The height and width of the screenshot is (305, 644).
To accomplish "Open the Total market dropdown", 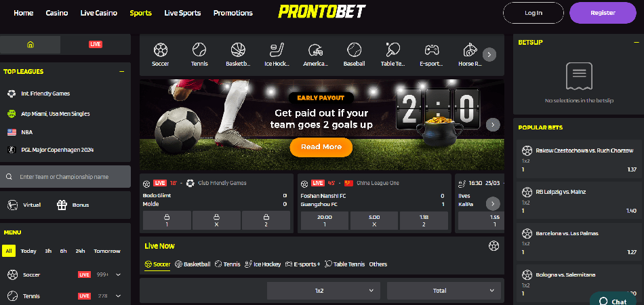I will pos(444,291).
